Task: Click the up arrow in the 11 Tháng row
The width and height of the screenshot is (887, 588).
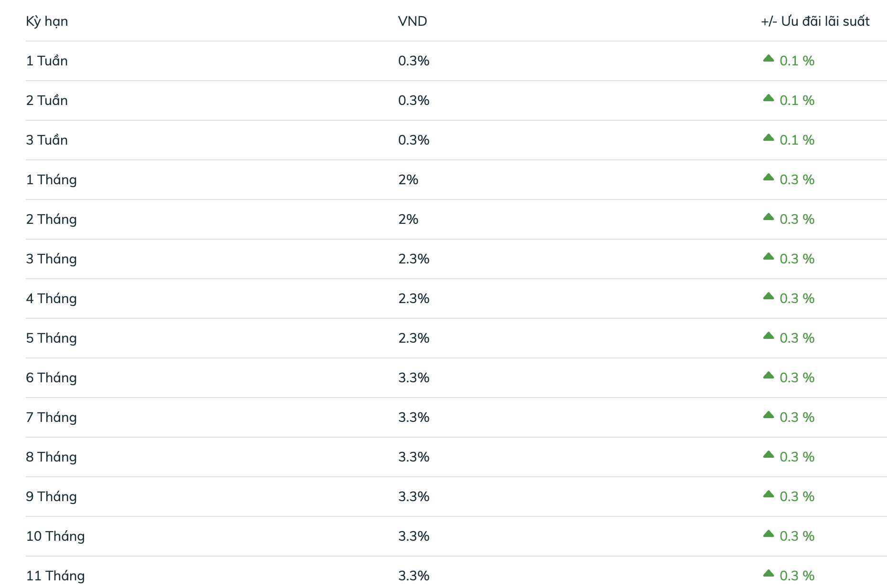Action: click(x=768, y=573)
